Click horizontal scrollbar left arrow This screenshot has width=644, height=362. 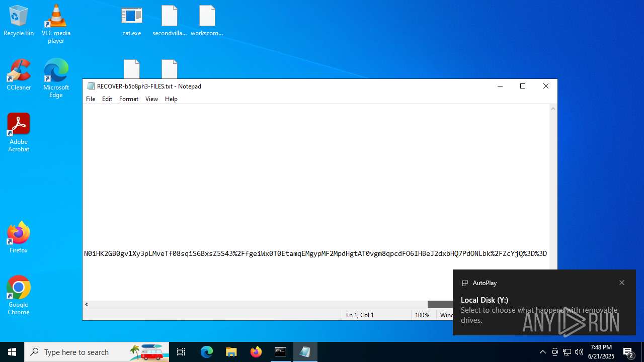click(87, 304)
